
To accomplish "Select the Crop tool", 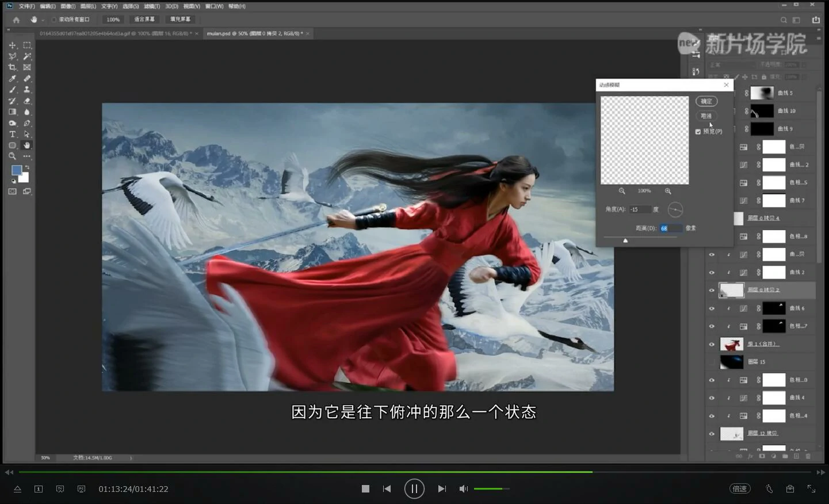I will pyautogui.click(x=12, y=67).
